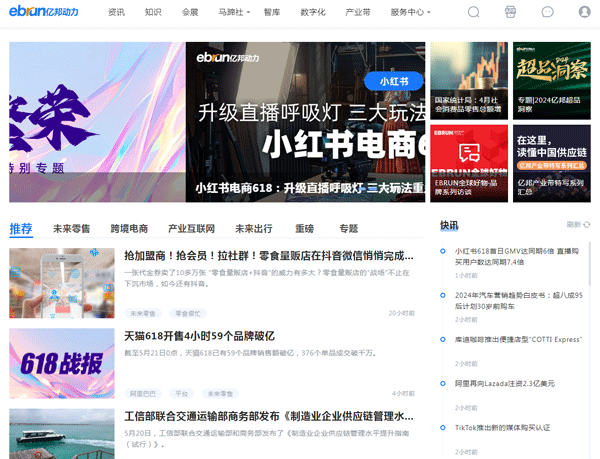Open 快讯 2024年汽车营销趋势白皮书 item

[x=518, y=301]
